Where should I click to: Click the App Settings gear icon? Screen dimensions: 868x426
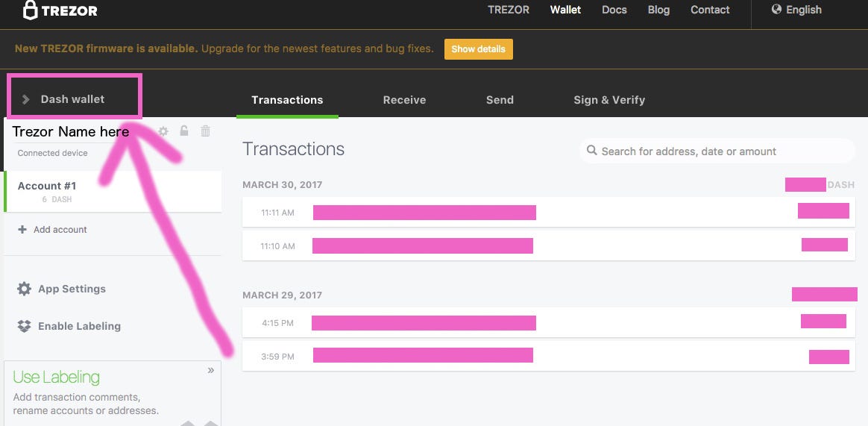(24, 289)
